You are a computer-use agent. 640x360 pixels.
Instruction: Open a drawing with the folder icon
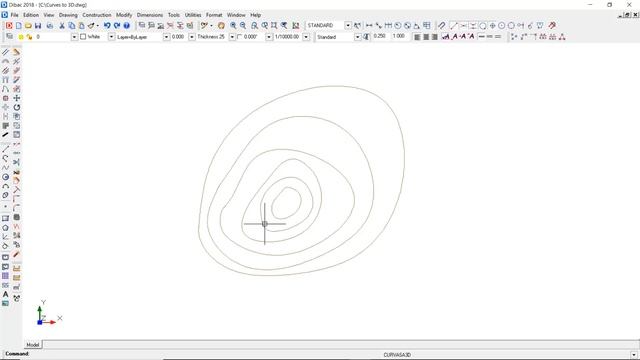[28, 25]
